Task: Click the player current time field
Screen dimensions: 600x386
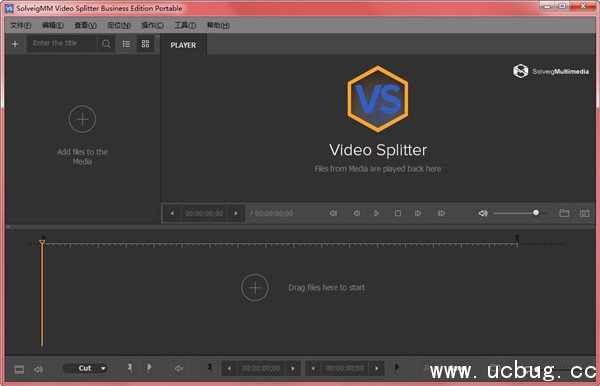Action: pyautogui.click(x=204, y=213)
